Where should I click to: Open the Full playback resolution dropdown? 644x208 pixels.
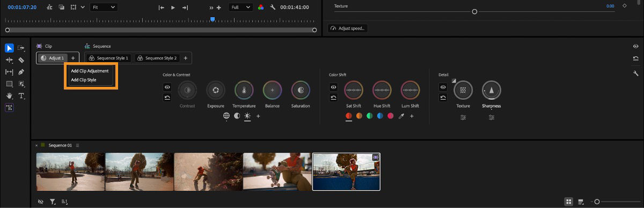tap(241, 8)
